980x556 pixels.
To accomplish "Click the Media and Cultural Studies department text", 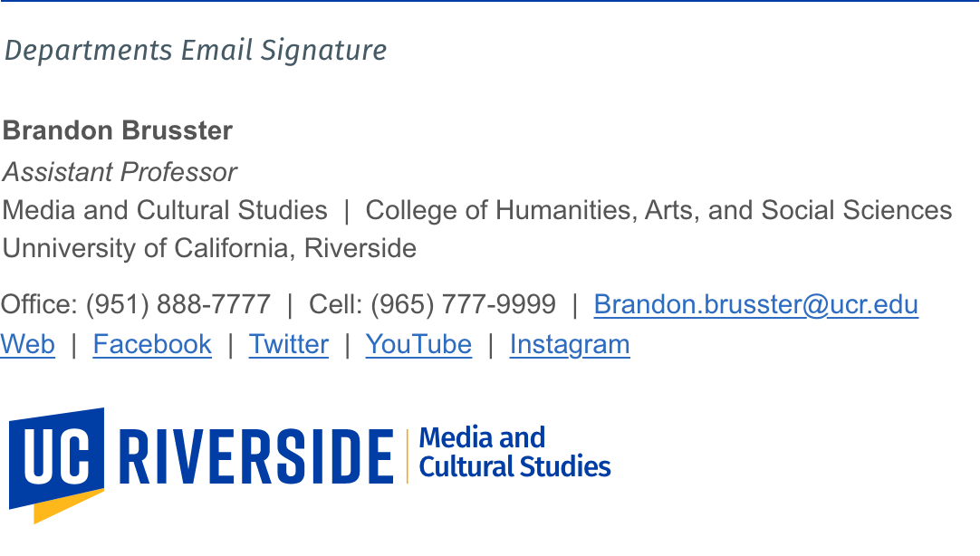I will click(164, 210).
